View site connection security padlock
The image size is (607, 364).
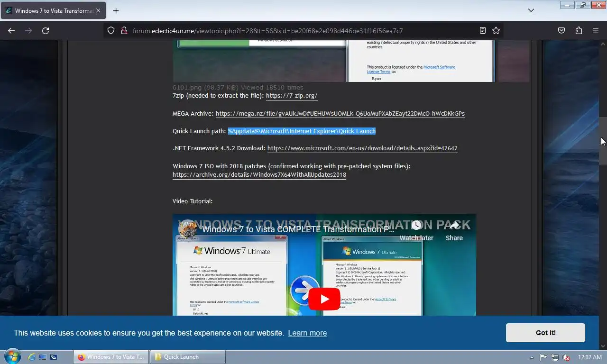[124, 30]
